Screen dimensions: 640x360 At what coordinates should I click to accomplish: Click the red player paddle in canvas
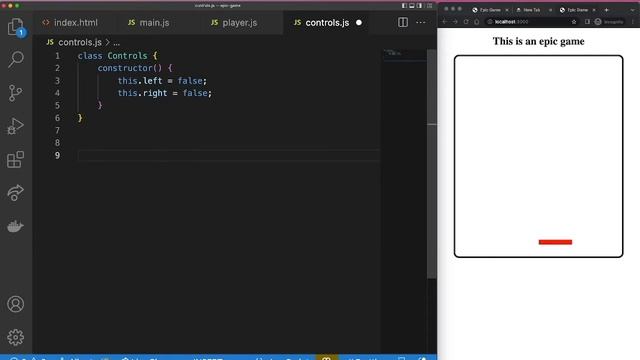point(555,242)
